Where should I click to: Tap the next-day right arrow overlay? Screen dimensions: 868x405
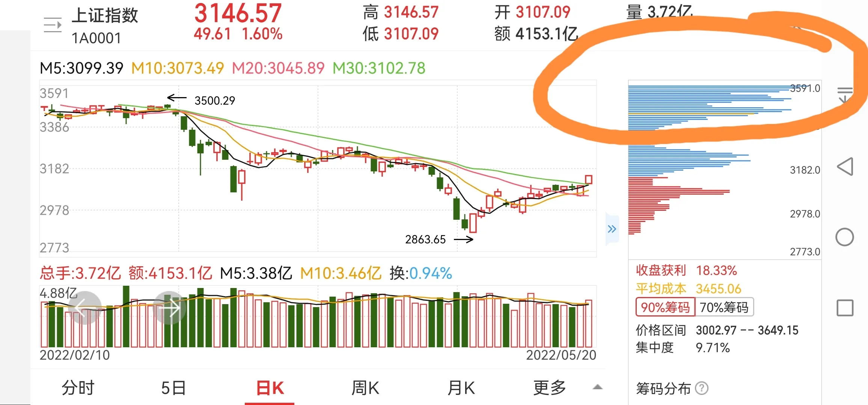(x=170, y=308)
